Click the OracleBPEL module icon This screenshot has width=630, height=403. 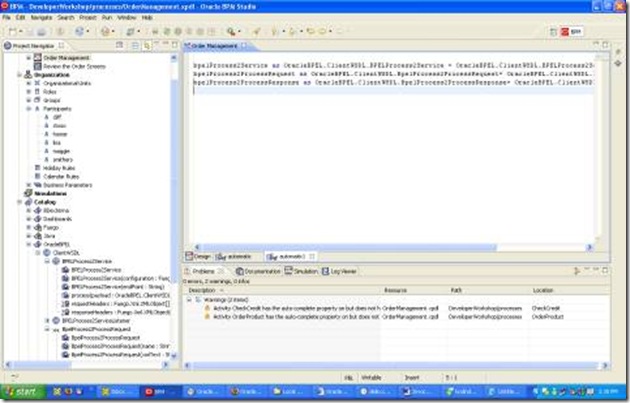[x=38, y=244]
